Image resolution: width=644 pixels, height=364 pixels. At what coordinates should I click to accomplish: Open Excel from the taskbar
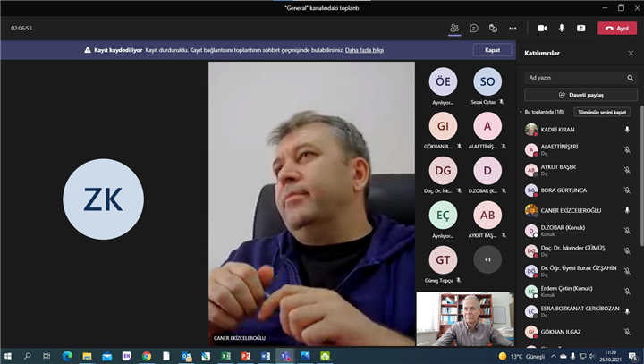click(x=225, y=356)
